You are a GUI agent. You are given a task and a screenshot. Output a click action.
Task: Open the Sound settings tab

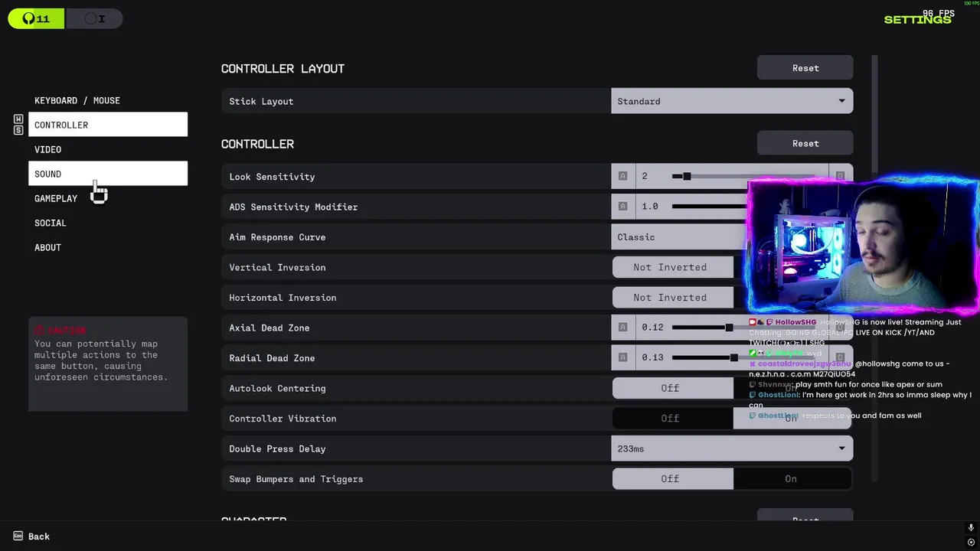108,174
